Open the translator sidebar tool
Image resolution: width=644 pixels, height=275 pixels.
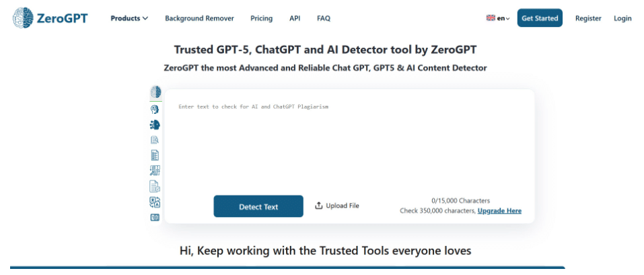[155, 202]
